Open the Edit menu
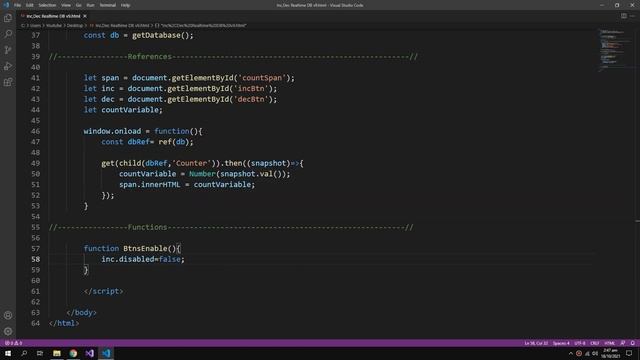The height and width of the screenshot is (360, 640). click(x=30, y=5)
